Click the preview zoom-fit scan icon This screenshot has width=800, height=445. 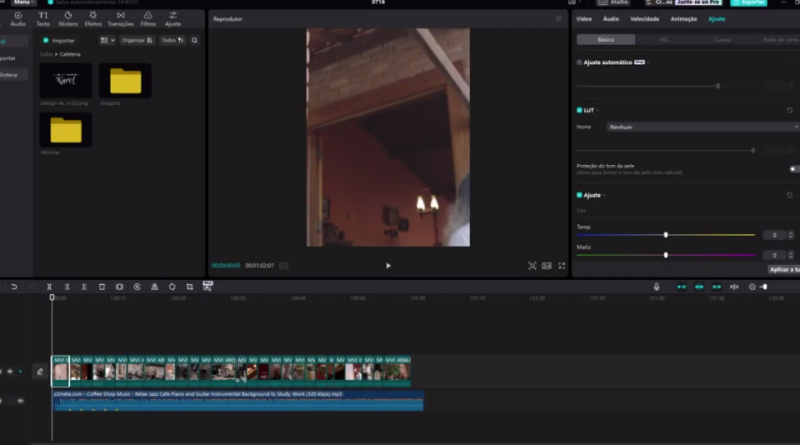pyautogui.click(x=532, y=265)
